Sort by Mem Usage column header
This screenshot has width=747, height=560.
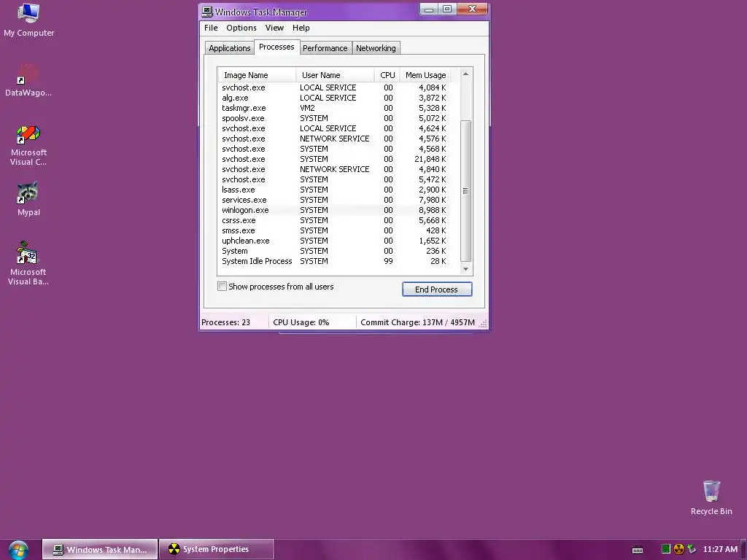[425, 75]
